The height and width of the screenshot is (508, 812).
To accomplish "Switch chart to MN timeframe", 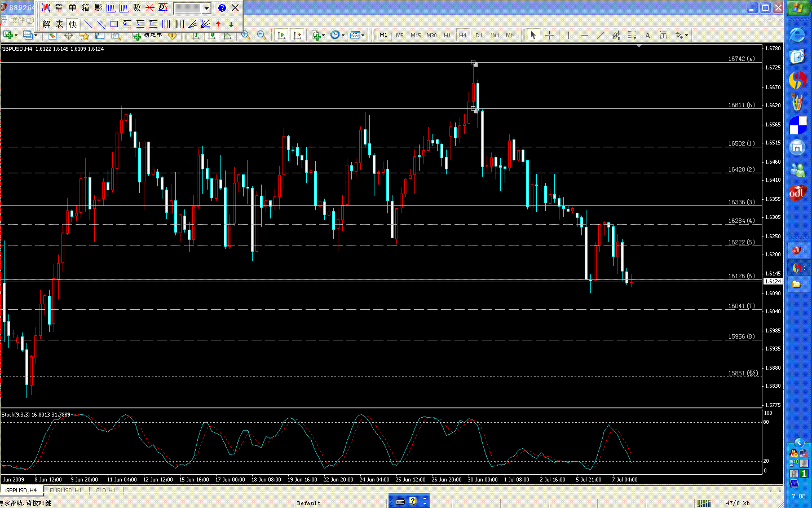I will coord(510,35).
